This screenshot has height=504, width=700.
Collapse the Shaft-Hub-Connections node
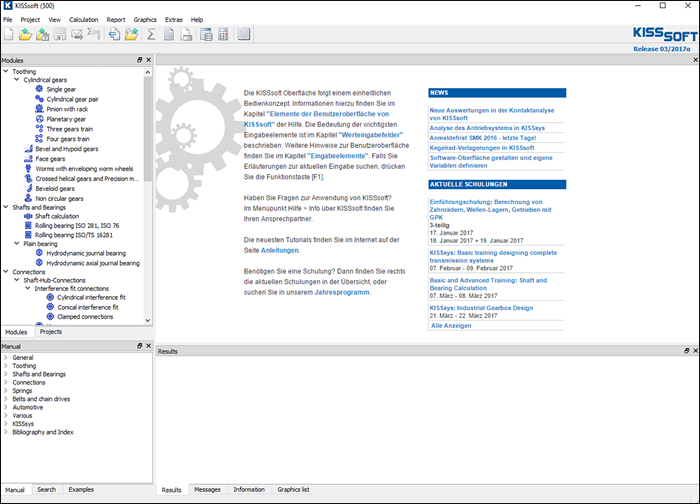coord(17,280)
